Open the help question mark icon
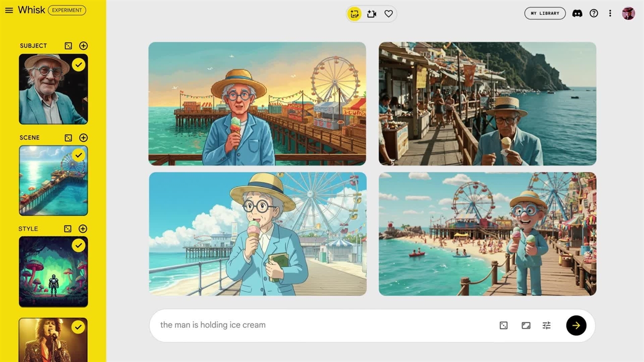 tap(594, 14)
